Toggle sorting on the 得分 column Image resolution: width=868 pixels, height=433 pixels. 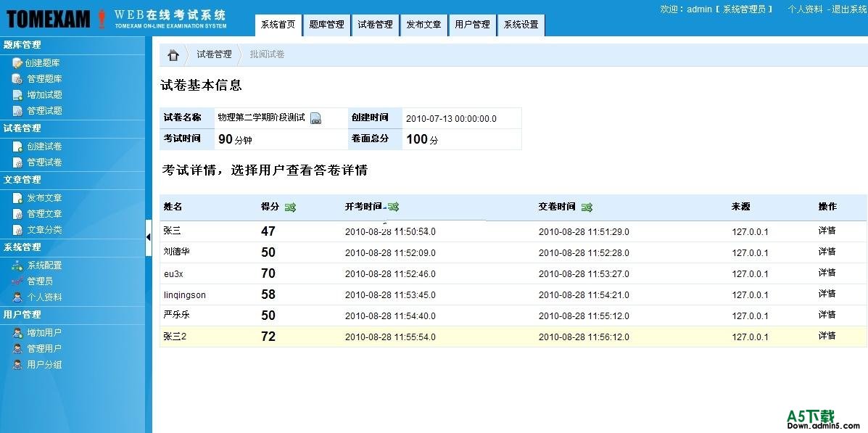tap(290, 207)
